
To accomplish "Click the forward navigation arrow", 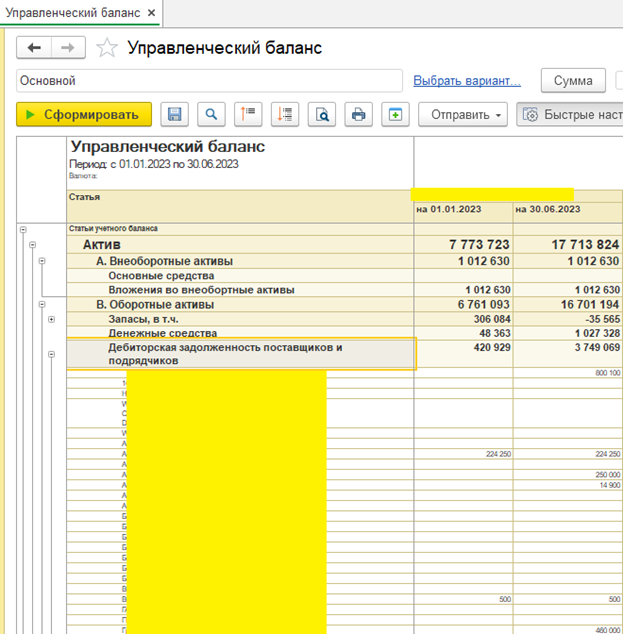I will (x=68, y=48).
